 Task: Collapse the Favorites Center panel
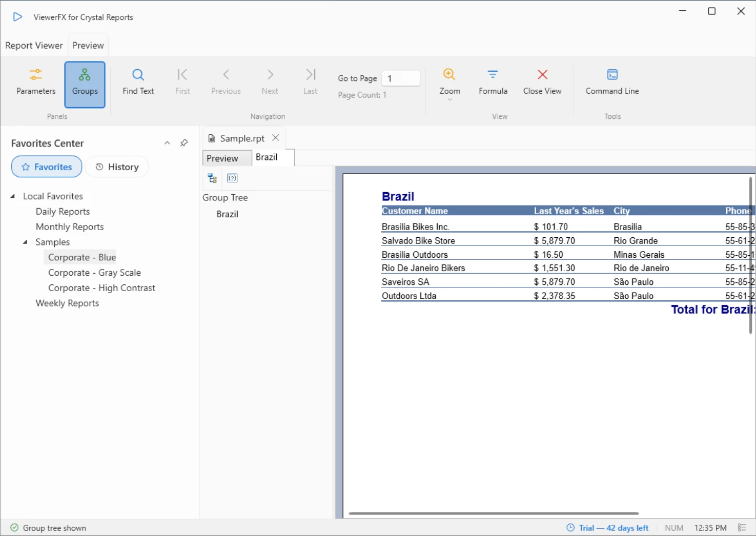(x=167, y=143)
